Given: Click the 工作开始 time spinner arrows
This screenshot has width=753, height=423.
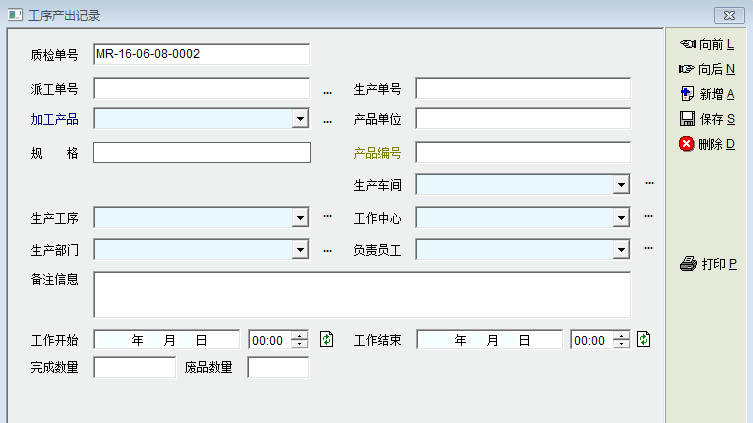Looking at the screenshot, I should point(300,340).
